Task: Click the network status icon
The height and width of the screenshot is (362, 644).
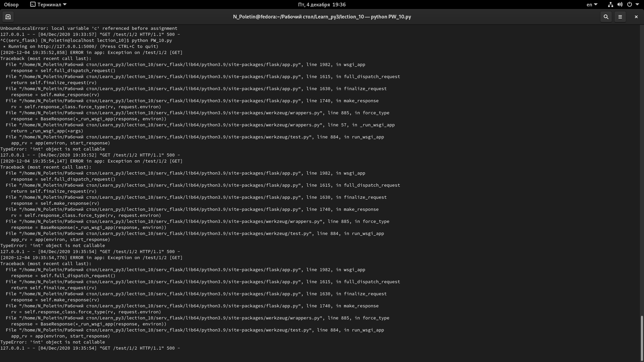Action: click(610, 5)
